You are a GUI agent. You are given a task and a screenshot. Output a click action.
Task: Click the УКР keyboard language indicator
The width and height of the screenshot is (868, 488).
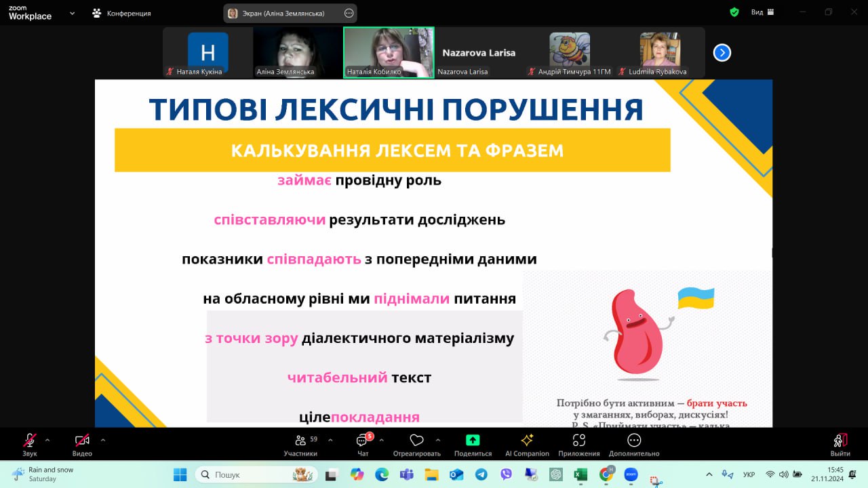[749, 474]
